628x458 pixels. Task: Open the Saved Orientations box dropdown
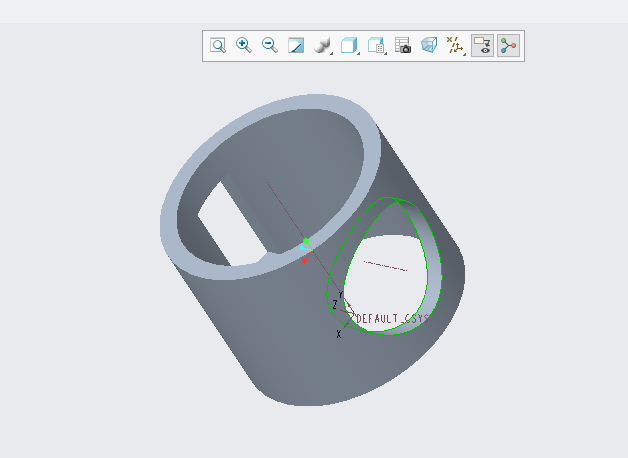click(350, 45)
